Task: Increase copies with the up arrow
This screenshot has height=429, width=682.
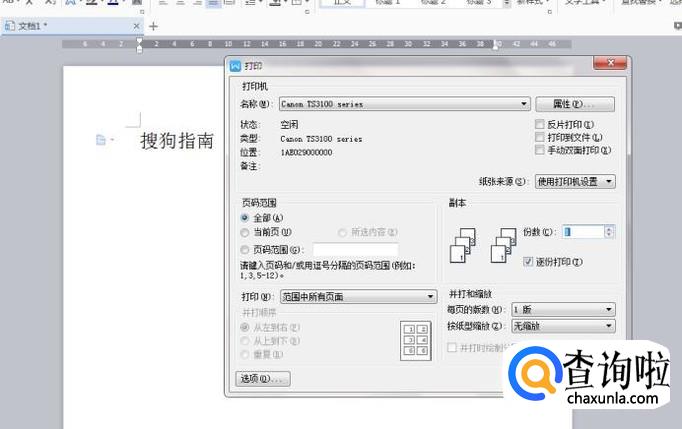Action: pos(609,229)
